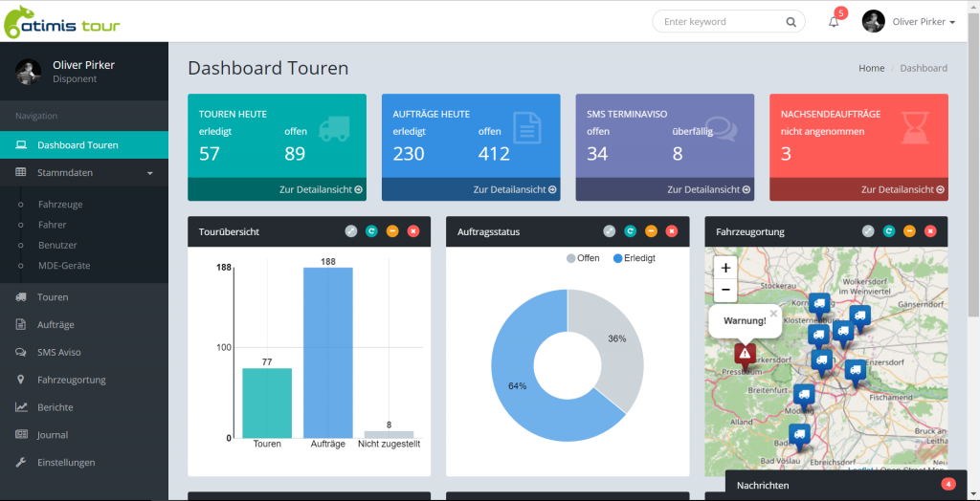Close the Auftragsstatus panel
Viewport: 980px width, 501px height.
pyautogui.click(x=672, y=231)
